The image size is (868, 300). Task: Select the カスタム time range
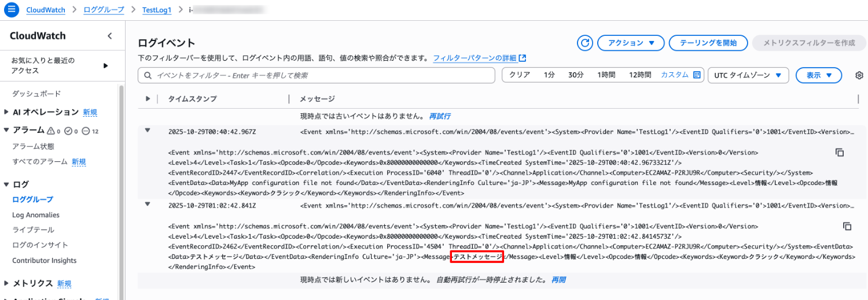click(675, 75)
